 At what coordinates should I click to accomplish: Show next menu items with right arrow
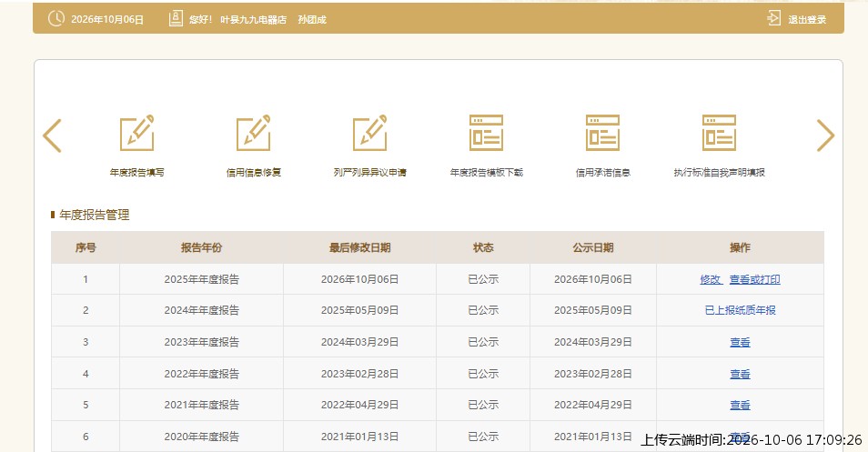(825, 136)
